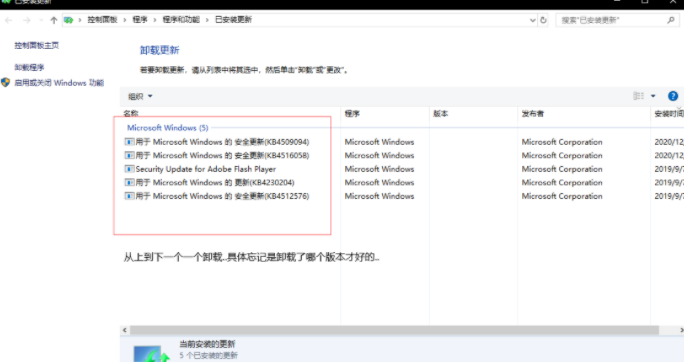Image resolution: width=684 pixels, height=362 pixels.
Task: Click the Control Panel icon in address bar
Action: [68, 20]
